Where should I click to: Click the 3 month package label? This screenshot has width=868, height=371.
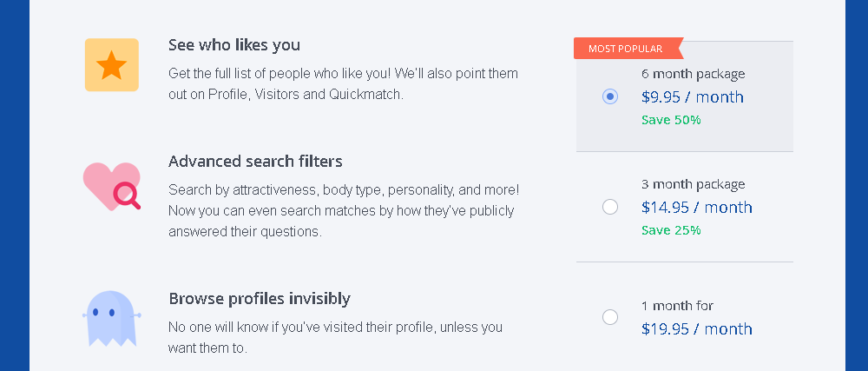pyautogui.click(x=694, y=184)
